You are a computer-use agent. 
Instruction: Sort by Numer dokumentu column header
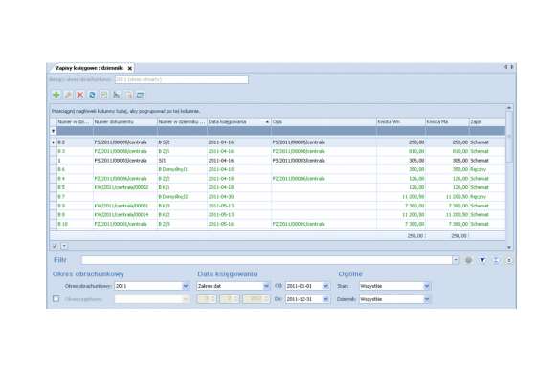pyautogui.click(x=125, y=121)
